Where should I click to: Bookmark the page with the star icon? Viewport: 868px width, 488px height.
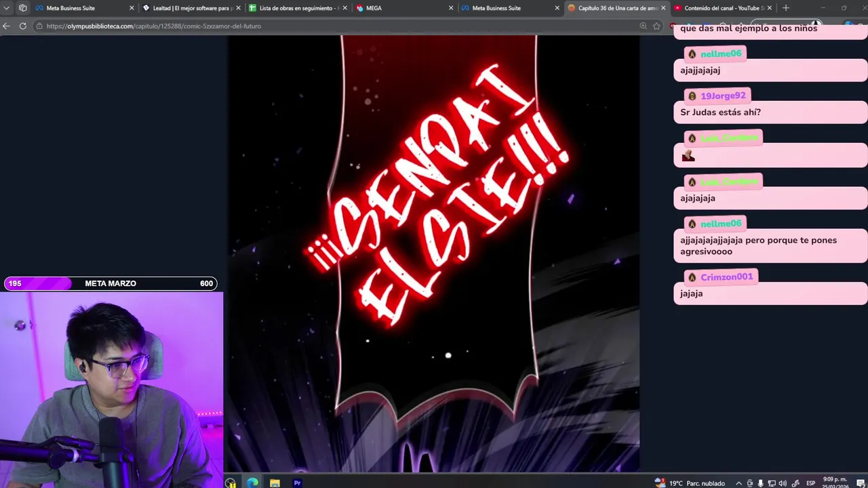(x=656, y=26)
